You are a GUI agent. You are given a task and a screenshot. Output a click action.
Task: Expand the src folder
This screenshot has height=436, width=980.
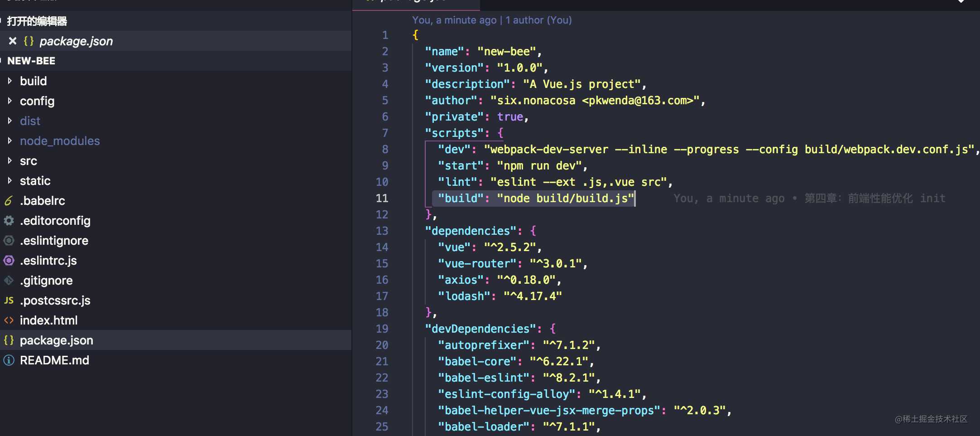tap(10, 160)
